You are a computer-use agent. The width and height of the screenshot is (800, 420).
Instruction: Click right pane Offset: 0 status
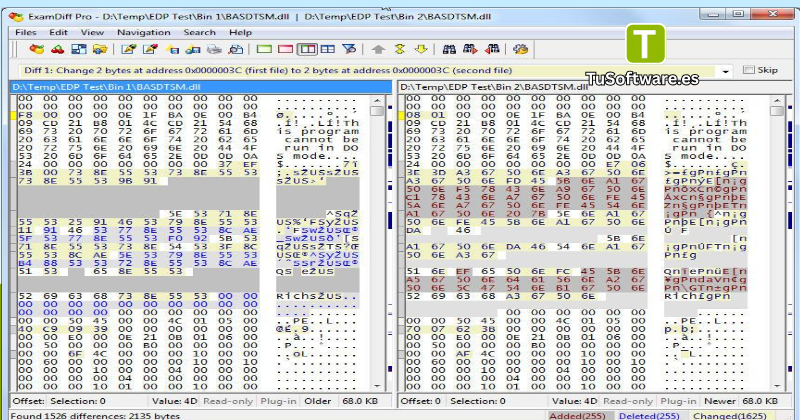[420, 401]
